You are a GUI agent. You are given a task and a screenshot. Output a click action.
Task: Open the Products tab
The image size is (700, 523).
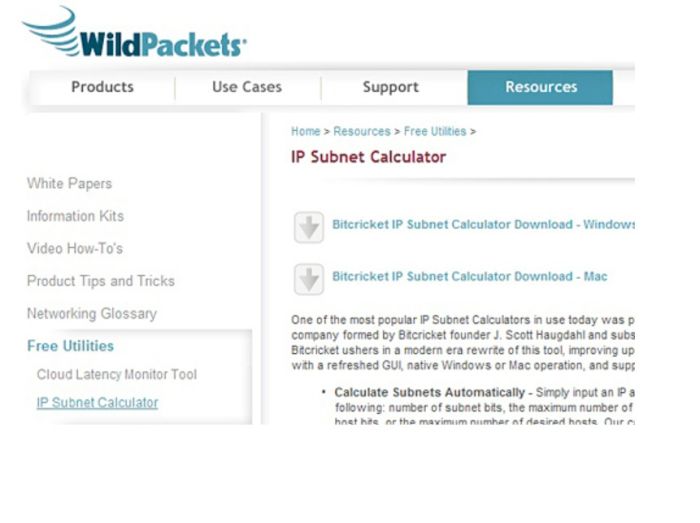(x=102, y=87)
